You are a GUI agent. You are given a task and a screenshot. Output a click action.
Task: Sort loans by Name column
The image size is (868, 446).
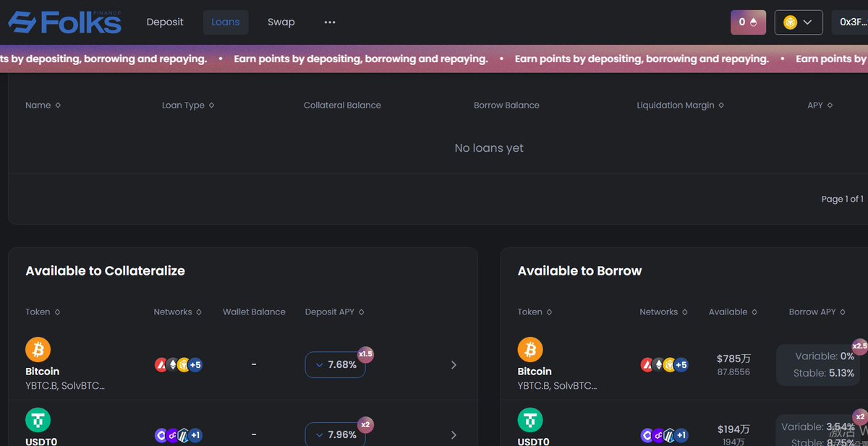click(x=43, y=106)
